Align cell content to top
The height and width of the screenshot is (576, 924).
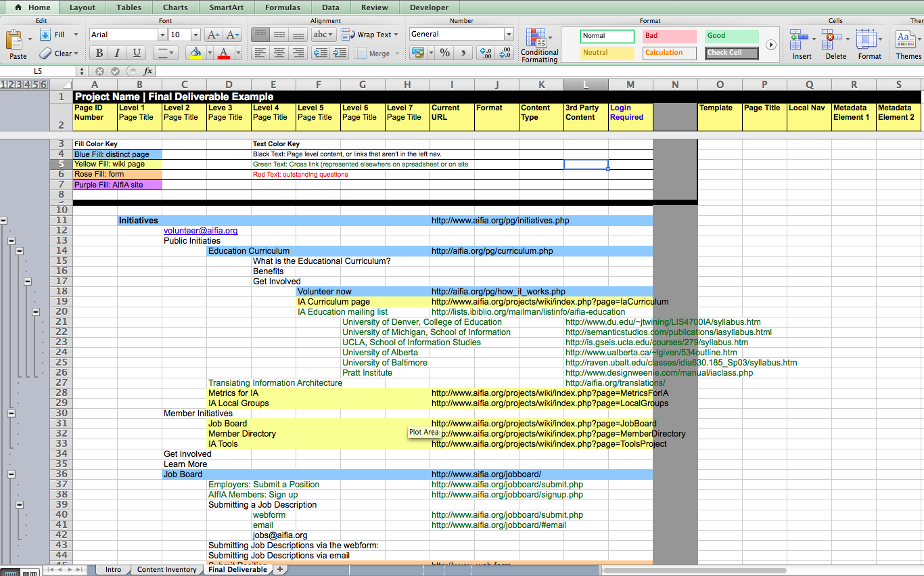(260, 35)
